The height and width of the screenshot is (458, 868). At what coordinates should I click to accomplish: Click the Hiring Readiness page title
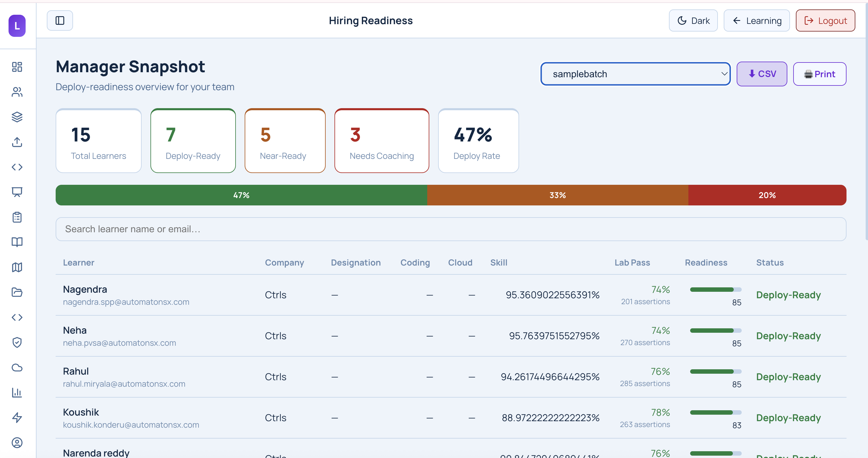pos(371,20)
